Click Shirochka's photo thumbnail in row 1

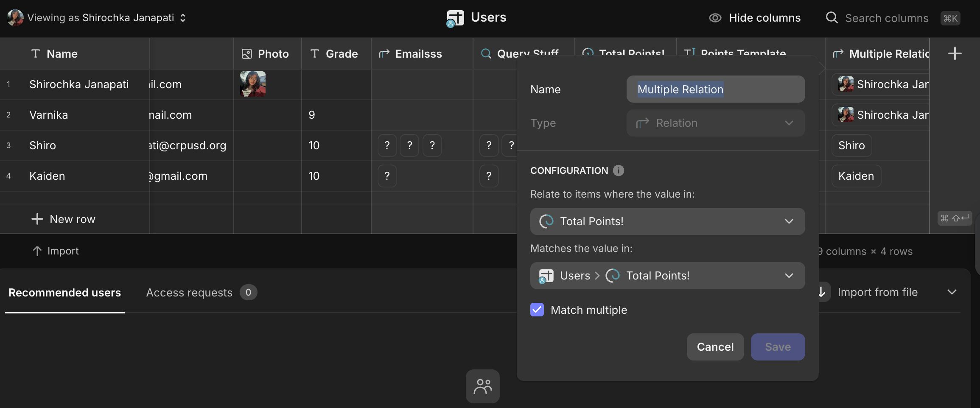[x=253, y=84]
